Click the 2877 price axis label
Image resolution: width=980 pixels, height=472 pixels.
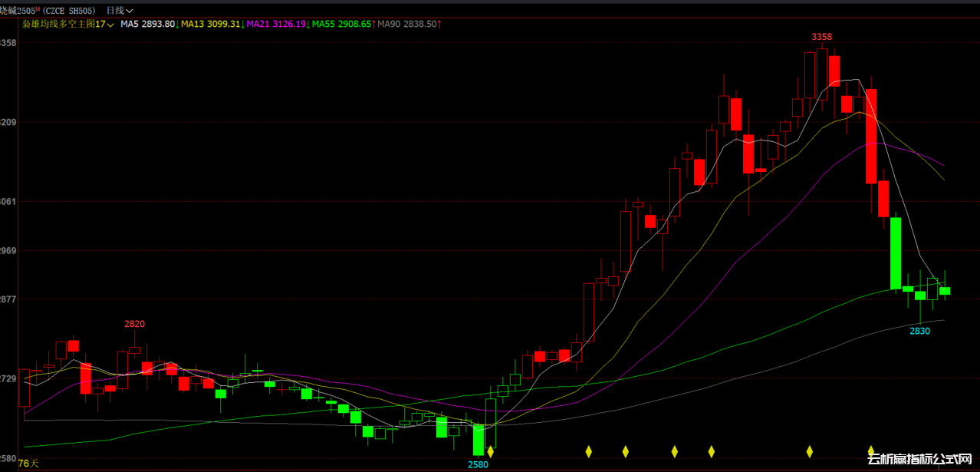click(x=8, y=299)
